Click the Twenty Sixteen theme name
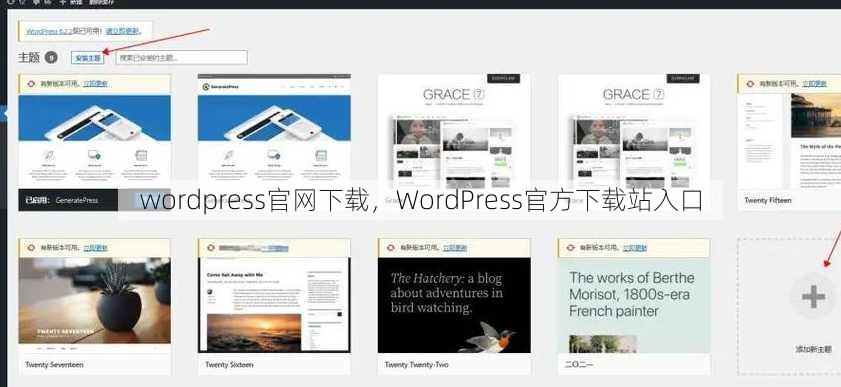This screenshot has height=387, width=841. [229, 364]
